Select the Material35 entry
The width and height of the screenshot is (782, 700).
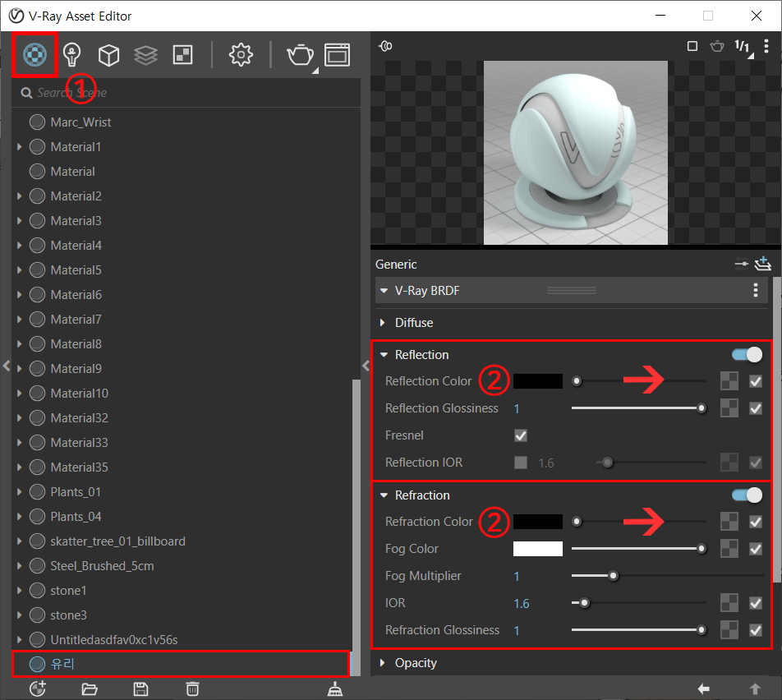79,467
